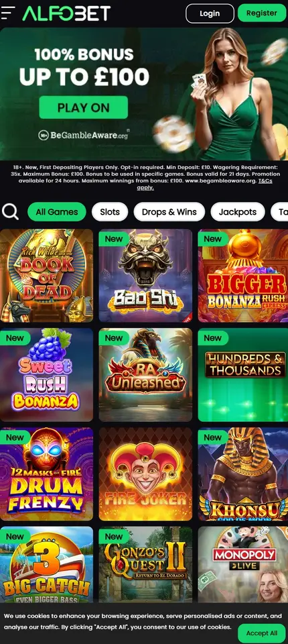This screenshot has height=644, width=288.
Task: Open the hamburger menu icon
Action: click(x=8, y=13)
